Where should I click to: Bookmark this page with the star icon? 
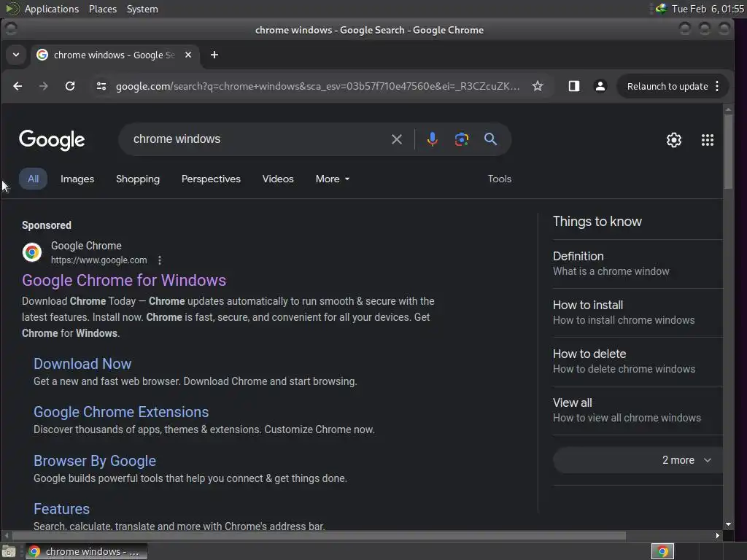tap(538, 86)
